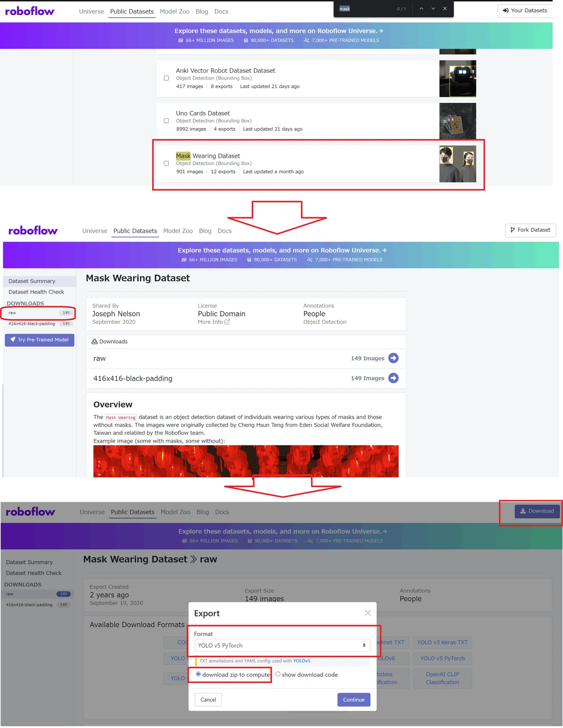This screenshot has height=728, width=563.
Task: Click the Joseph Nelson shared-by name
Action: 116,314
